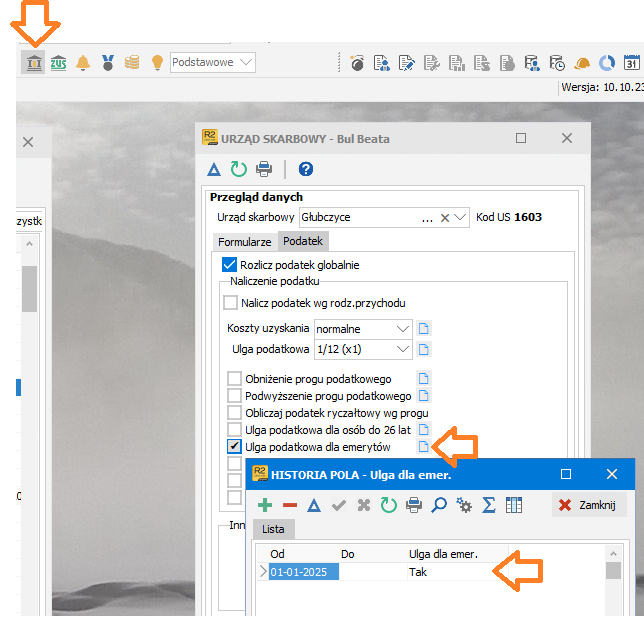Open history icon beside Ulga podatkowa dla emerytów
Screen dimensions: 644x622
(423, 446)
